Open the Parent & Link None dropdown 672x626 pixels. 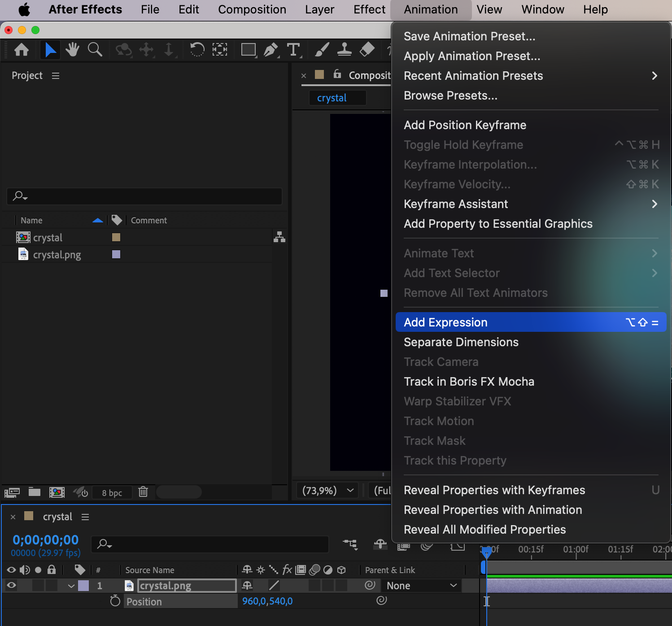click(421, 586)
